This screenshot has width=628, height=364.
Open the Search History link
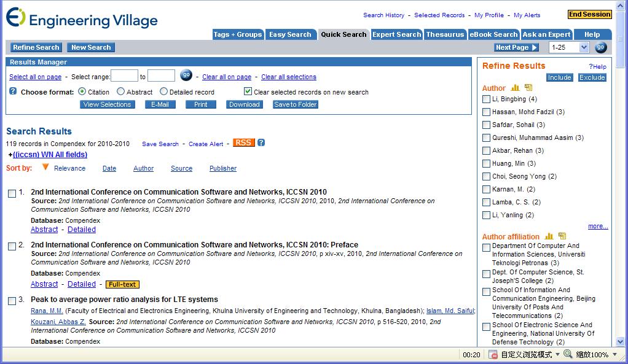pos(383,15)
